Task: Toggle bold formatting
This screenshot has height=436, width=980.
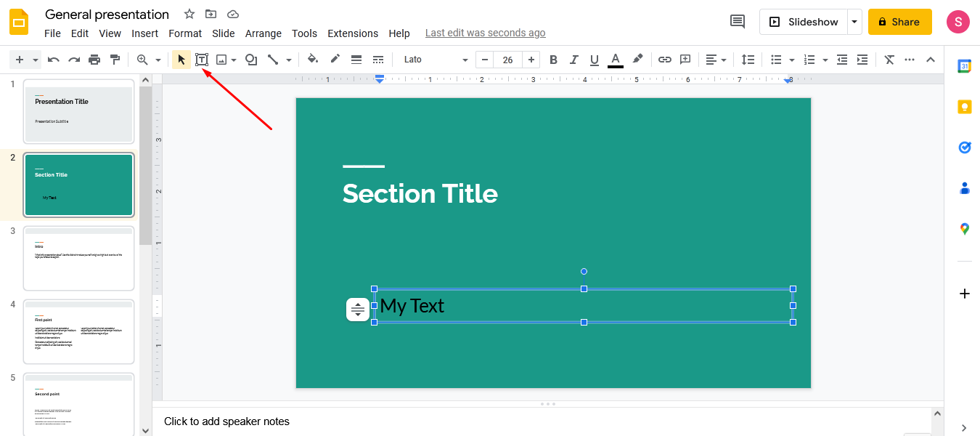Action: [x=553, y=59]
